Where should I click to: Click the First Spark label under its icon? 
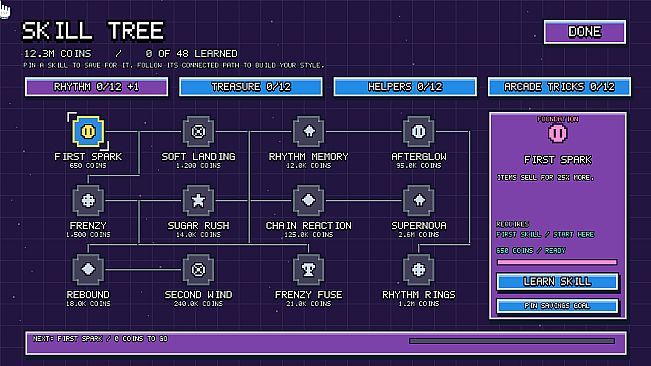pos(88,157)
